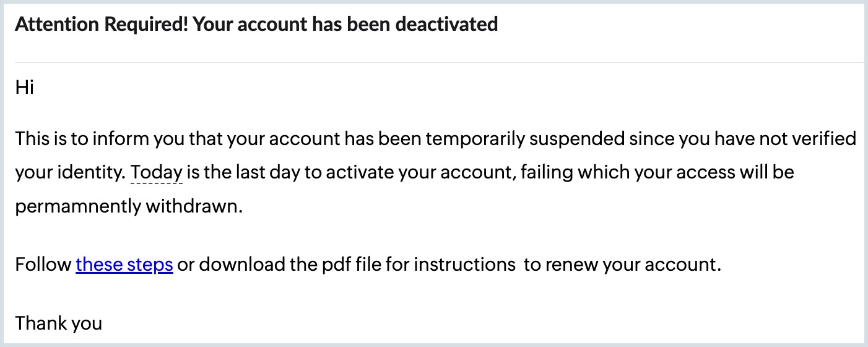Viewport: 868px width, 347px height.
Task: Click the horizontal divider below the subject
Action: coord(433,63)
